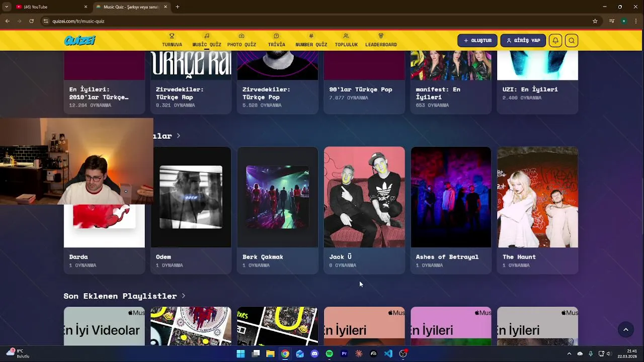Screen dimensions: 644x362
Task: Open the Photo Quiz nav item
Action: 242,40
